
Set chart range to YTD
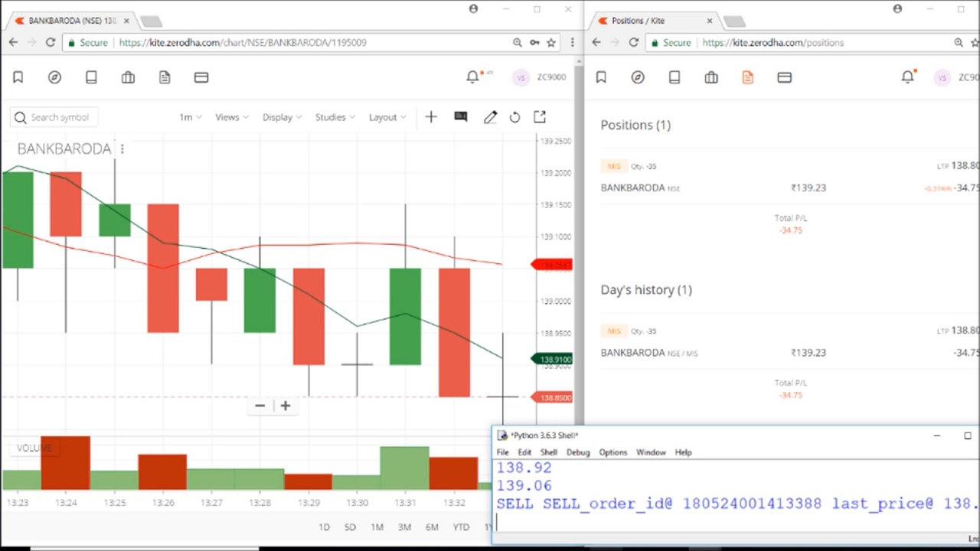point(461,527)
